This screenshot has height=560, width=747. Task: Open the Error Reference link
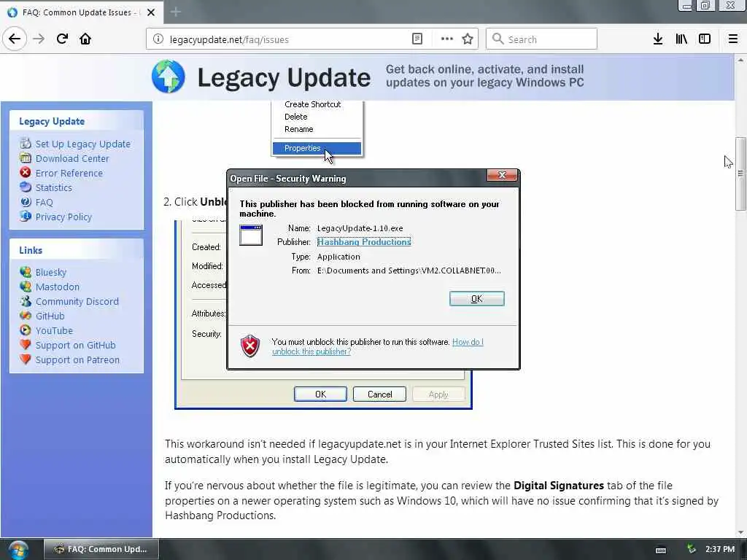69,174
